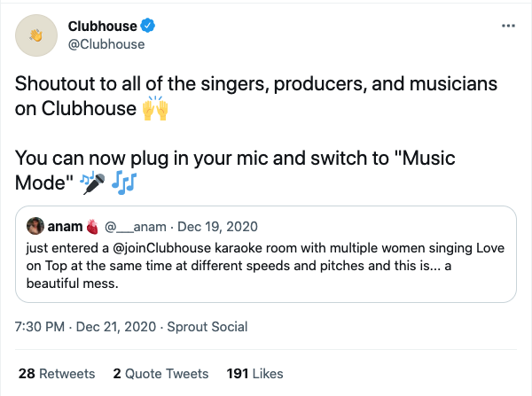532x396 pixels.
Task: Click the anam display name in quote
Action: (x=66, y=226)
